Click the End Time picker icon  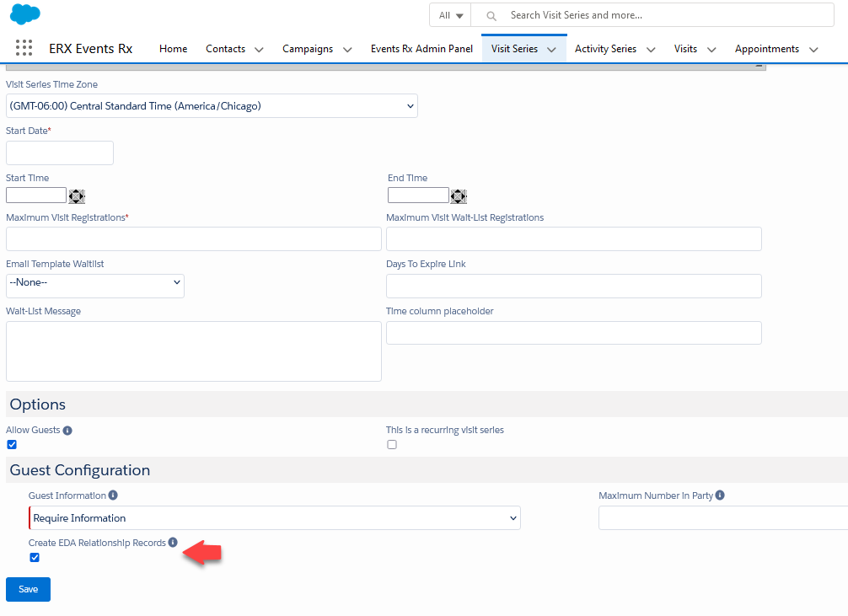click(x=459, y=196)
